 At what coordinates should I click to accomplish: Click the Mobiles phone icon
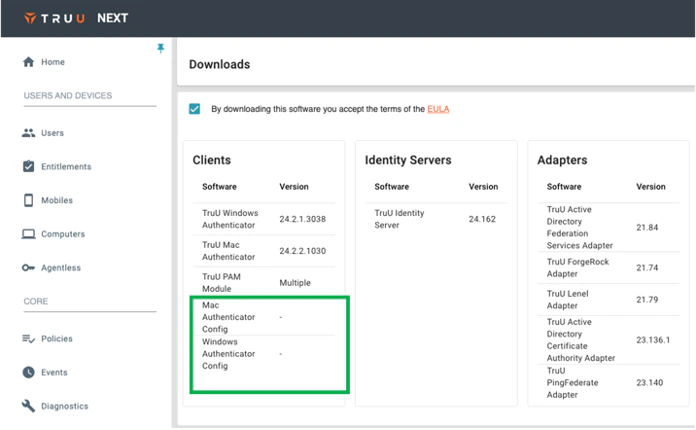click(28, 200)
